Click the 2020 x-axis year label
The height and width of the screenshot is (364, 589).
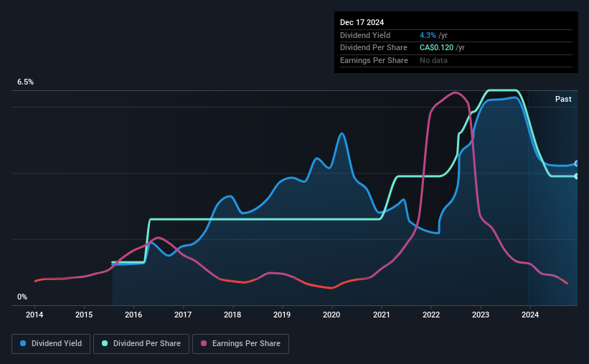tap(331, 315)
